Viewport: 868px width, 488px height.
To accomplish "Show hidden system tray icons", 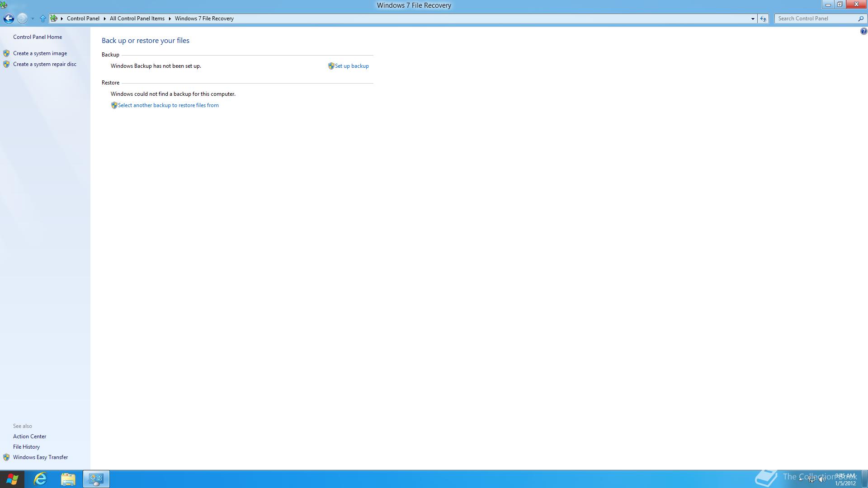I will pos(800,479).
